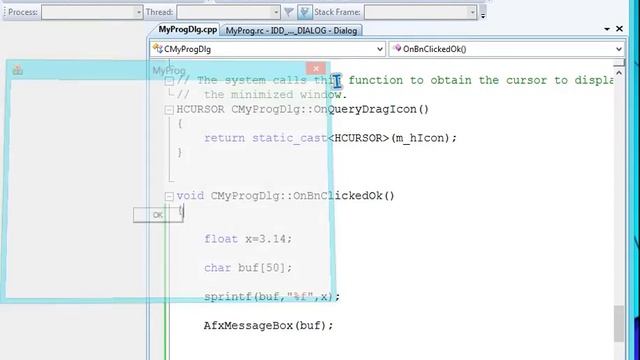Close the active document tab
Image resolution: width=640 pixels, height=360 pixels.
pos(619,29)
